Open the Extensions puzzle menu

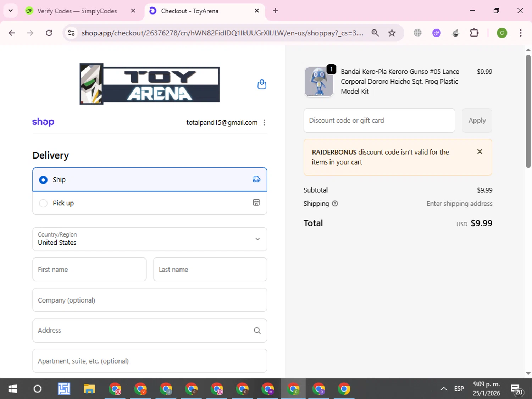coord(474,33)
